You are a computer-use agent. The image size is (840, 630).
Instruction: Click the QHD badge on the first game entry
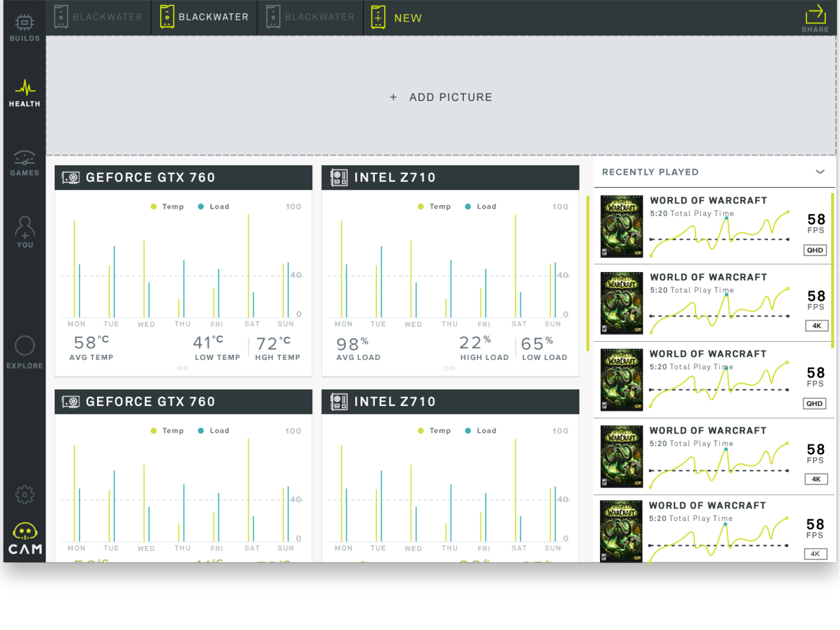815,250
